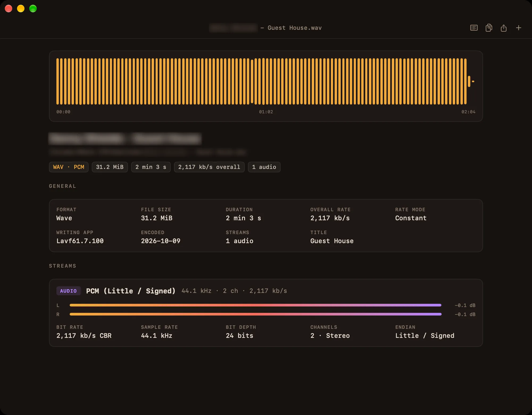Screen dimensions: 532x415
Task: Open the text view icon in toolbar
Action: coord(474,28)
